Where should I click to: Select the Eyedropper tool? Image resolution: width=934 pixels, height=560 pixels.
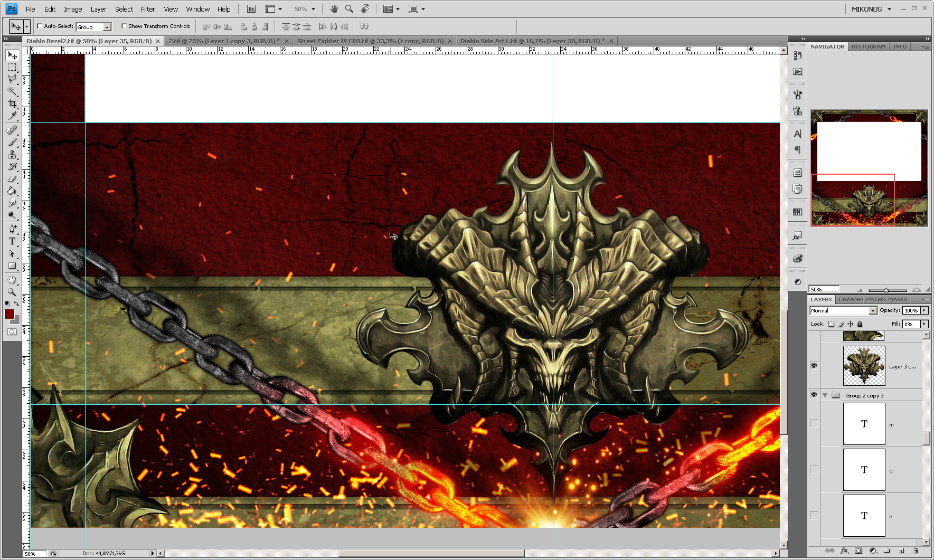point(12,116)
